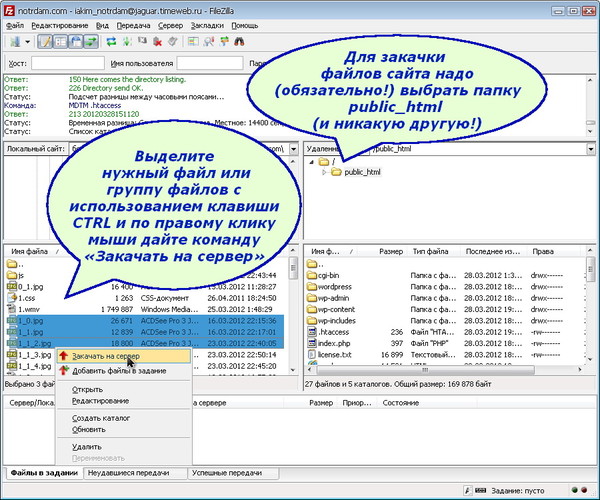Select local file 1_1_3.jpg

click(34, 355)
